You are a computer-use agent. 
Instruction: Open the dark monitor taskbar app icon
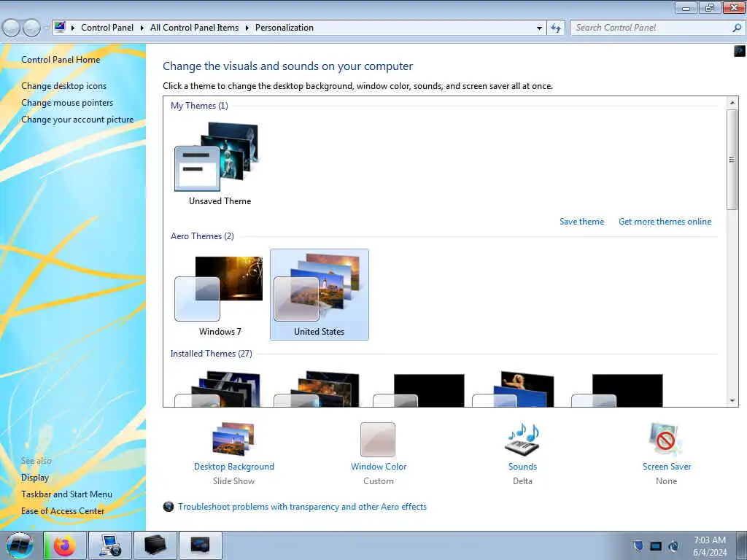click(200, 545)
